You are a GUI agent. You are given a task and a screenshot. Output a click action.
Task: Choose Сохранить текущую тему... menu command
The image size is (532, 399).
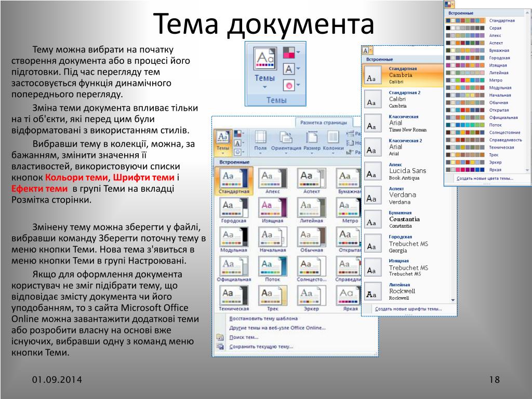[x=261, y=347]
